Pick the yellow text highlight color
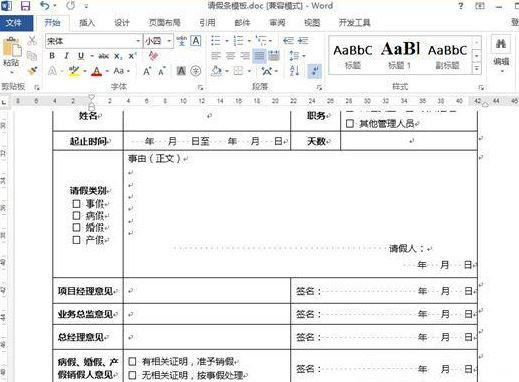The height and width of the screenshot is (382, 519). (x=74, y=71)
